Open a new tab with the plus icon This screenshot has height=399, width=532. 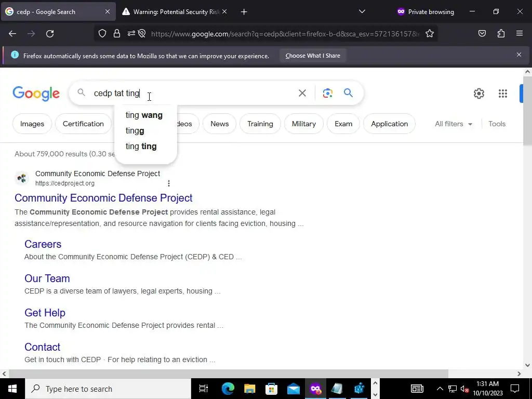(244, 12)
